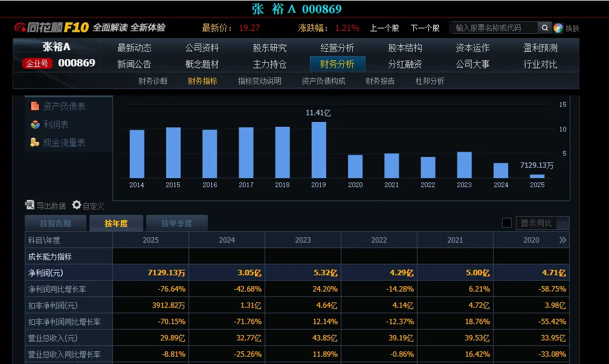The height and width of the screenshot is (364, 609).
Task: Open 新闻公告 menu item
Action: [134, 65]
